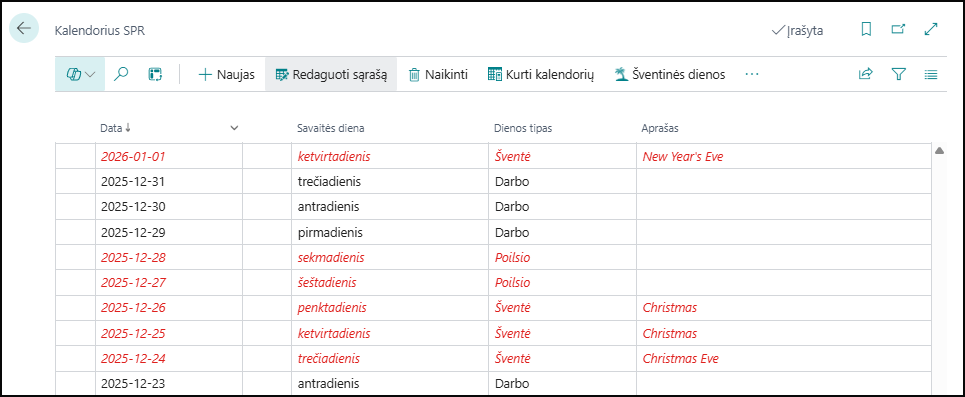Sort by the Savaitės diena column header
Viewport: 965px width, 397px height.
click(x=330, y=128)
